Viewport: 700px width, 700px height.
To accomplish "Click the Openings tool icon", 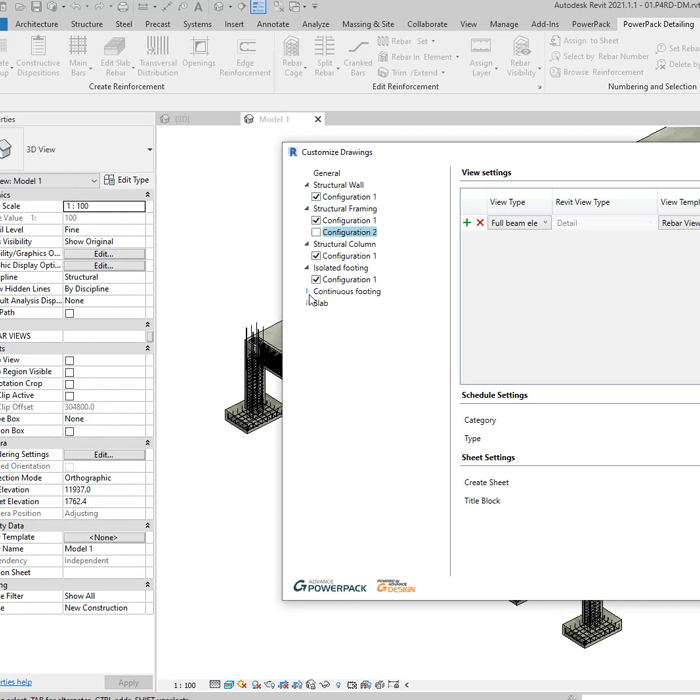I will (x=199, y=46).
